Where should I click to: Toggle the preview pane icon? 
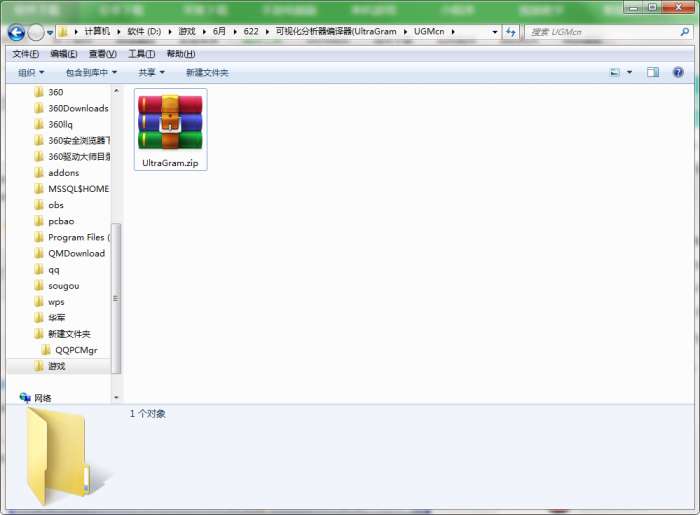[x=653, y=72]
